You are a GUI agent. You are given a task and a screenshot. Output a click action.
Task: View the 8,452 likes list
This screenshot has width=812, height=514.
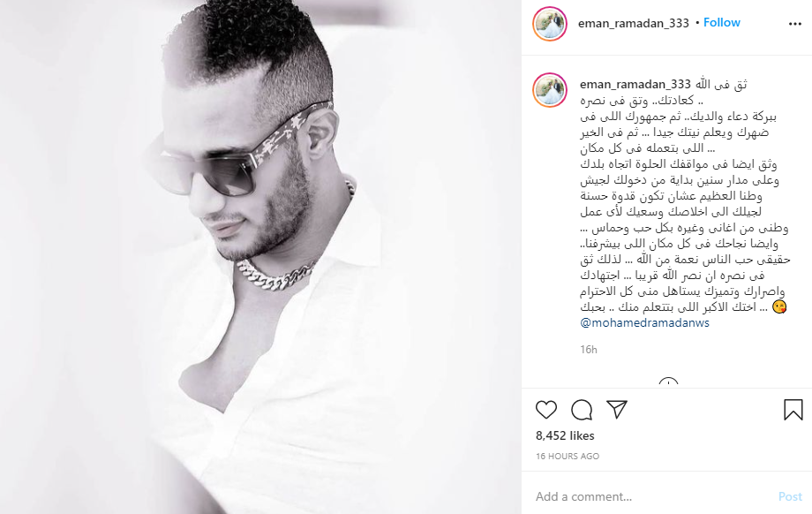(x=565, y=435)
